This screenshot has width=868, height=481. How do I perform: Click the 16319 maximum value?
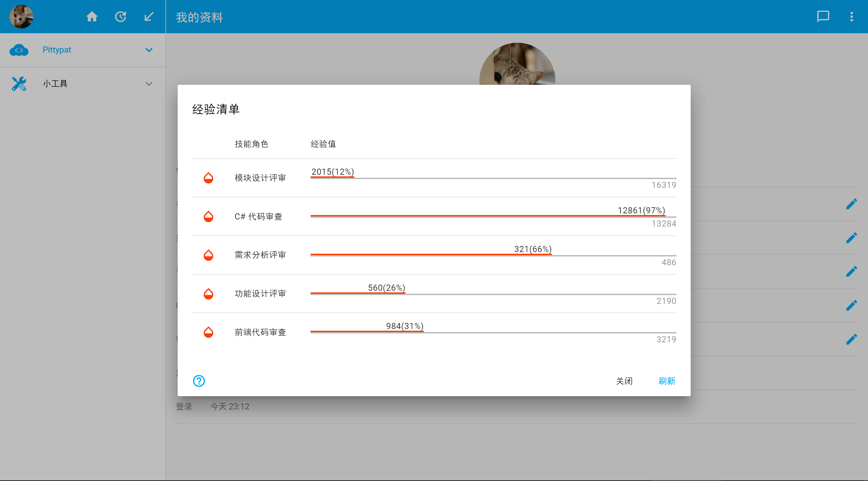pyautogui.click(x=664, y=185)
